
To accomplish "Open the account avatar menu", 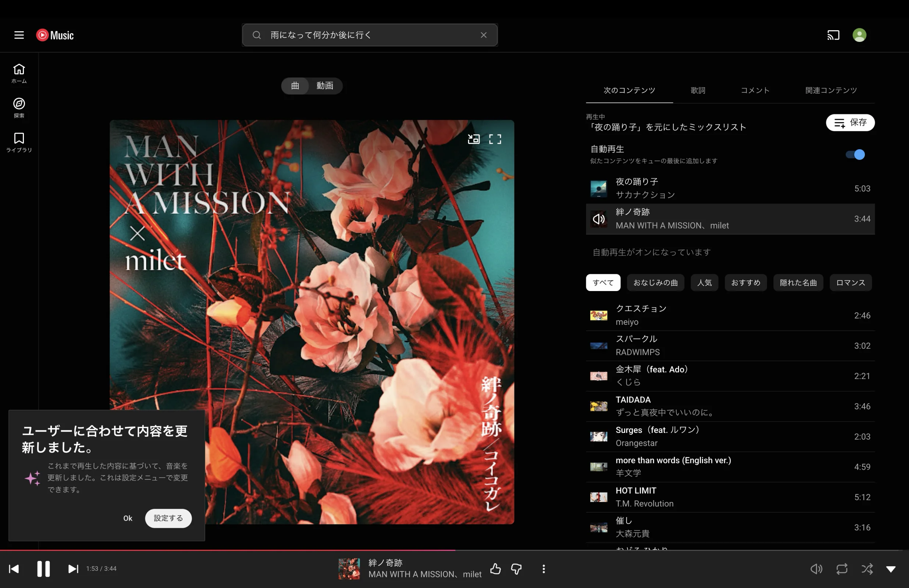I will (859, 35).
